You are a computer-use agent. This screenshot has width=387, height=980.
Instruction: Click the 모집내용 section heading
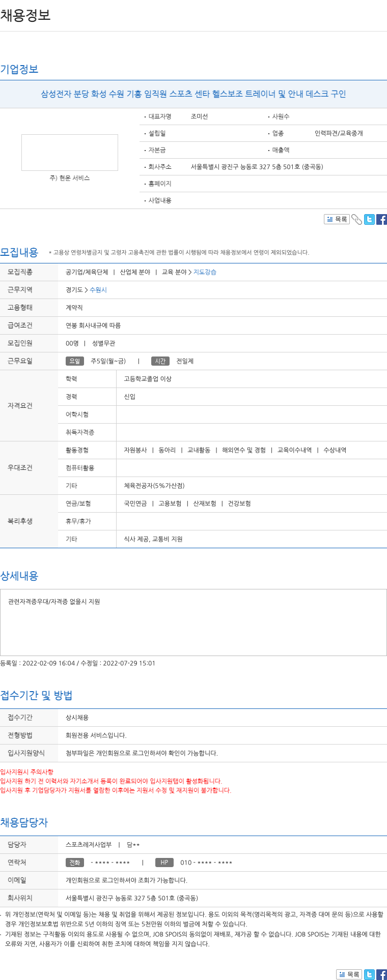[x=19, y=252]
